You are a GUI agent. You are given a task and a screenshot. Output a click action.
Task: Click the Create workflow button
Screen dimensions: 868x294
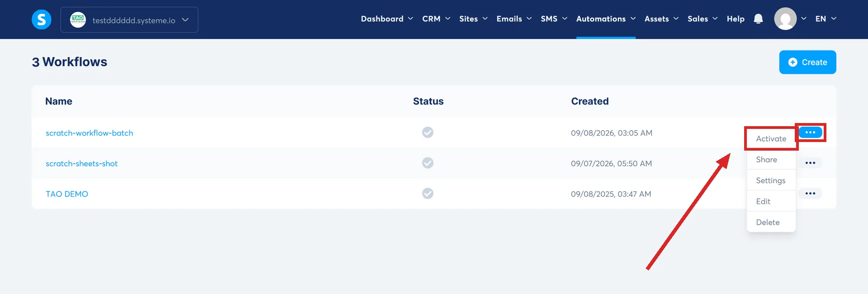pyautogui.click(x=807, y=62)
